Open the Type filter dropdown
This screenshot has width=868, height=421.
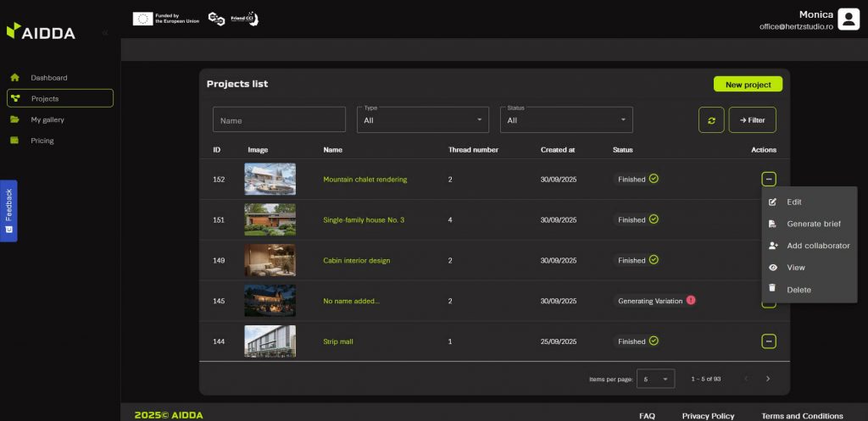422,120
